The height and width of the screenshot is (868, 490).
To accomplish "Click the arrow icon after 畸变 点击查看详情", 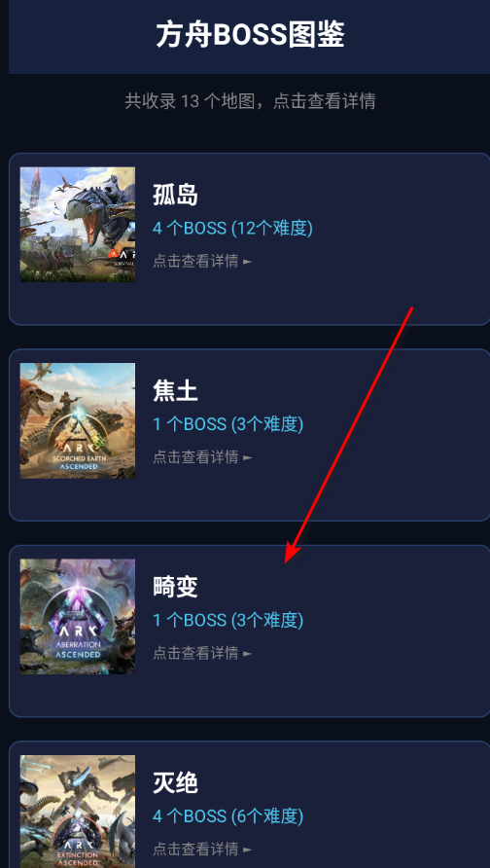I will [247, 654].
